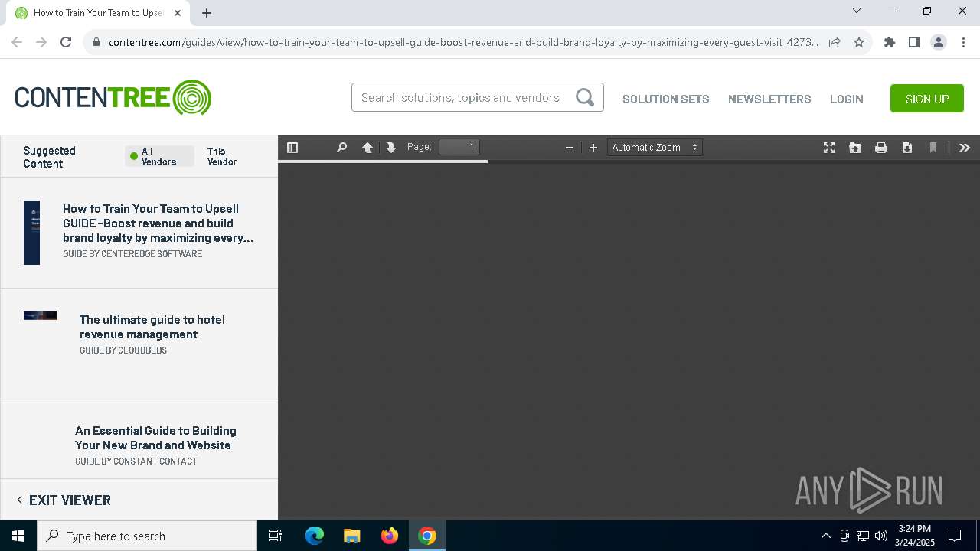
Task: Zoom in with the plus button
Action: click(593, 148)
